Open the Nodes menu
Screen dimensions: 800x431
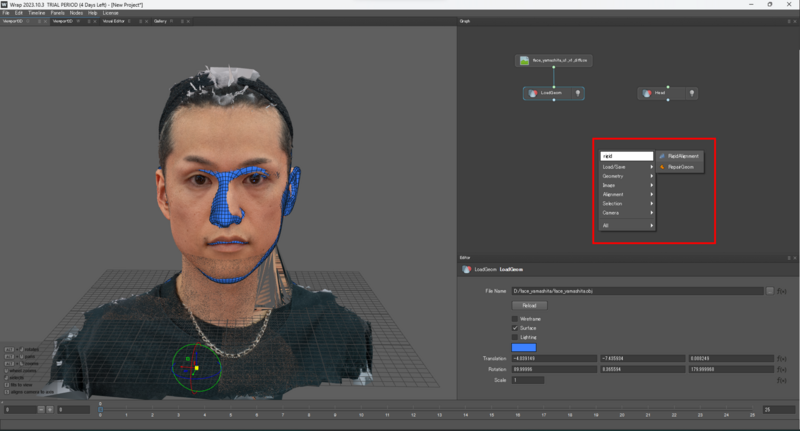pyautogui.click(x=77, y=13)
